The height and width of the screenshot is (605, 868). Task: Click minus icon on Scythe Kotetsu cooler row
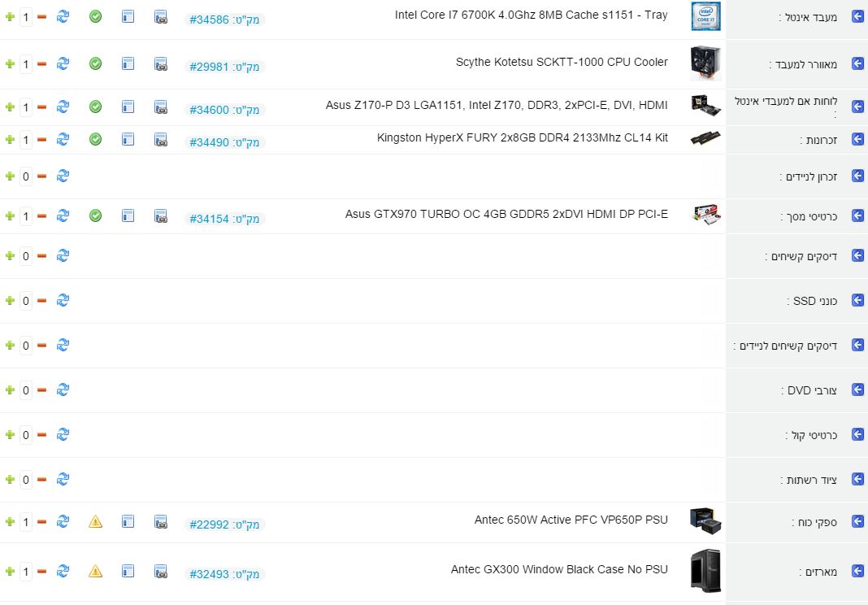41,63
